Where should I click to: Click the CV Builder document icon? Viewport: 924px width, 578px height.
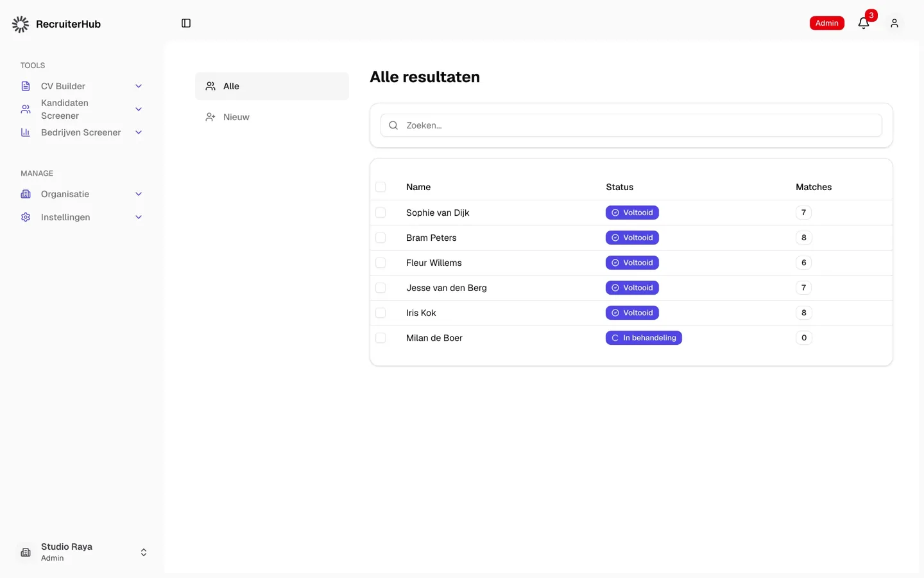coord(26,86)
